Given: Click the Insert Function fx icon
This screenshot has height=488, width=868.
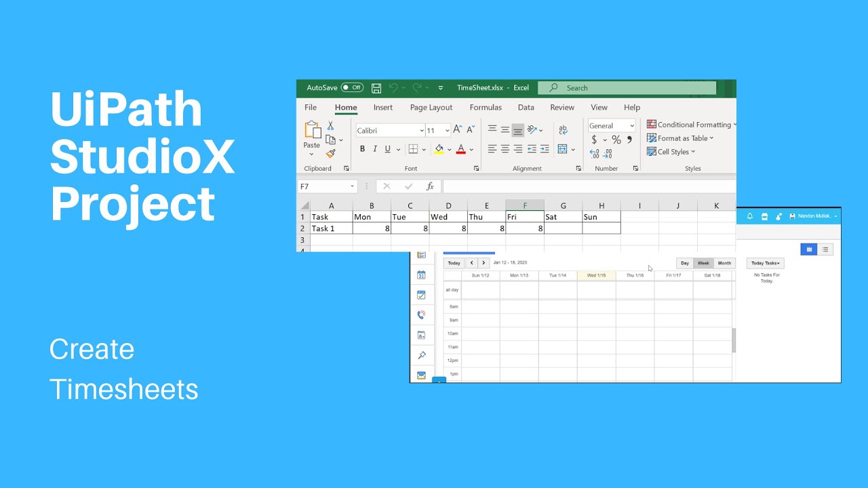Looking at the screenshot, I should tap(430, 186).
